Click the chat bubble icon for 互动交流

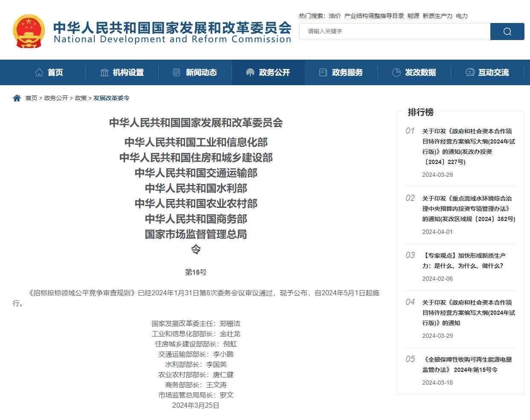pyautogui.click(x=471, y=72)
